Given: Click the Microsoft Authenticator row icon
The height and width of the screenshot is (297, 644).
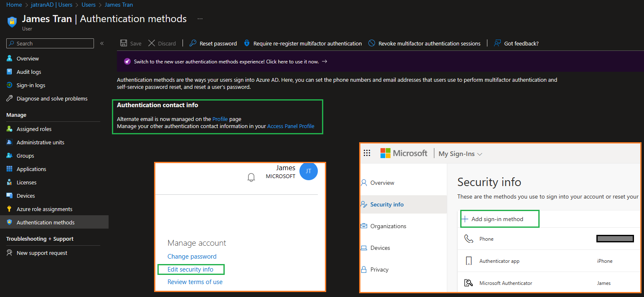Looking at the screenshot, I should pyautogui.click(x=468, y=283).
